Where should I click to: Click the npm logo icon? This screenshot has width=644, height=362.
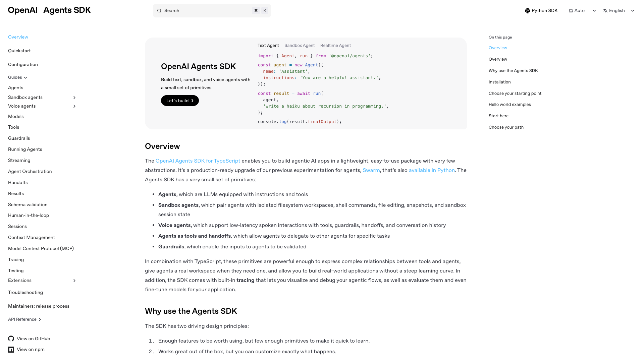[11, 350]
